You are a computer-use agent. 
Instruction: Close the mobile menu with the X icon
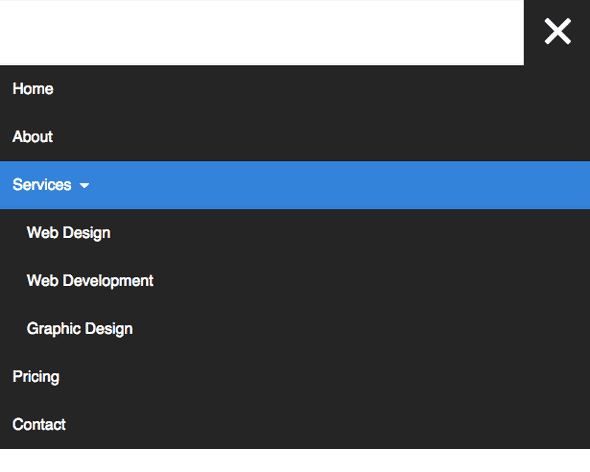pos(557,32)
